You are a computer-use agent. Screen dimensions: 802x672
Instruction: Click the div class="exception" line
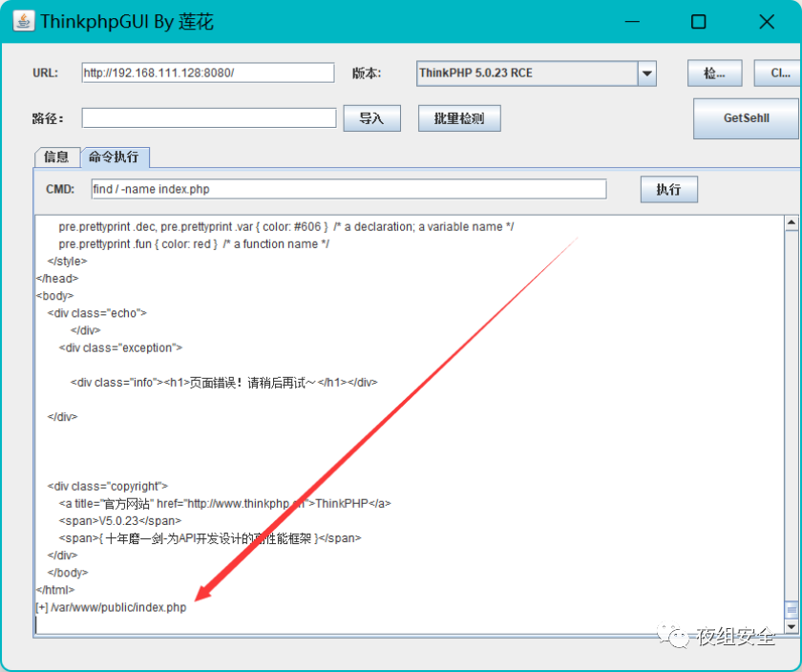click(x=120, y=347)
